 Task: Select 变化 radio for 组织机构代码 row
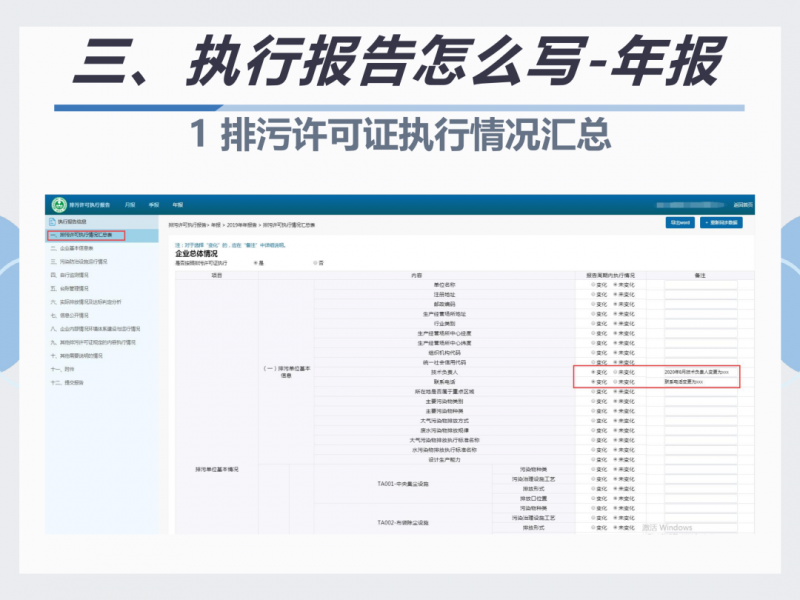(x=593, y=353)
